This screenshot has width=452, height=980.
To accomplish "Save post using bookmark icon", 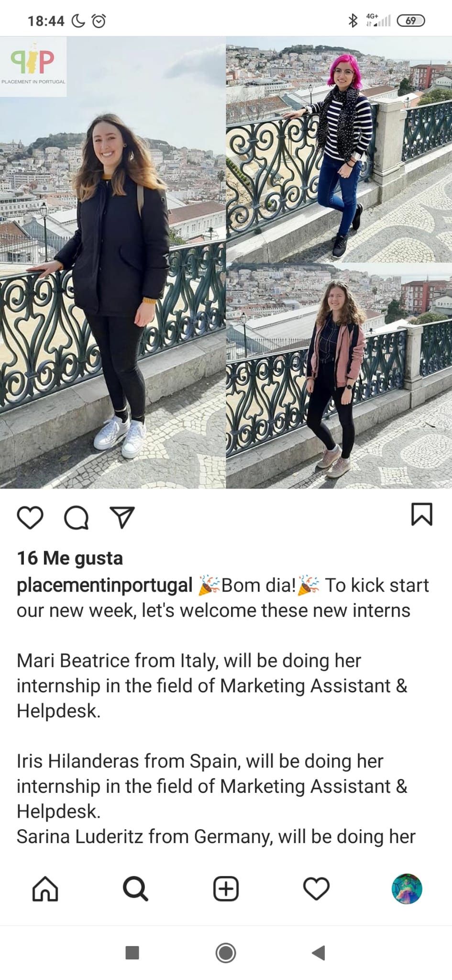I will (x=422, y=514).
